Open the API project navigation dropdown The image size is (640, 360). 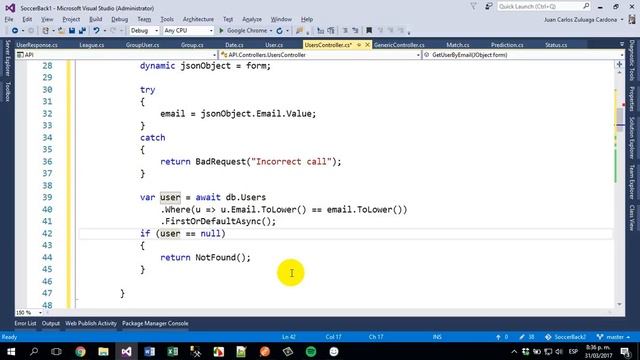point(116,55)
